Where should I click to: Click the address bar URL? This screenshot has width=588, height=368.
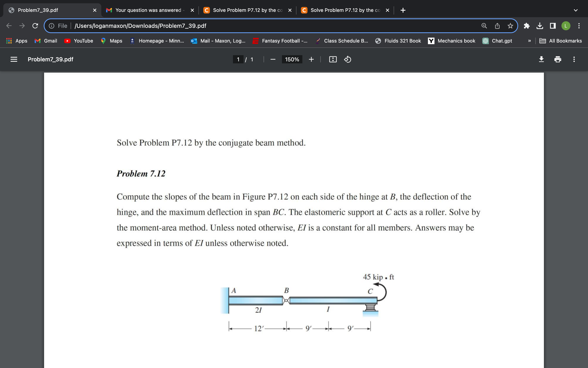(x=140, y=26)
